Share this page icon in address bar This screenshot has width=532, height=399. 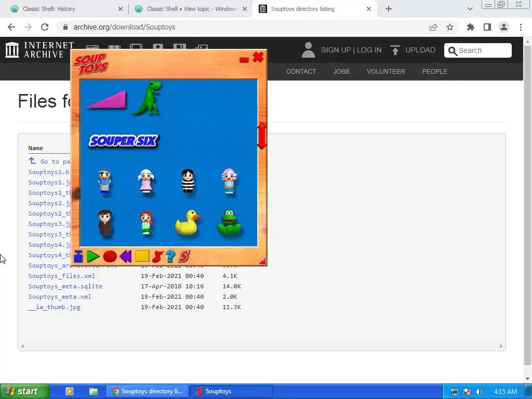[x=433, y=27]
